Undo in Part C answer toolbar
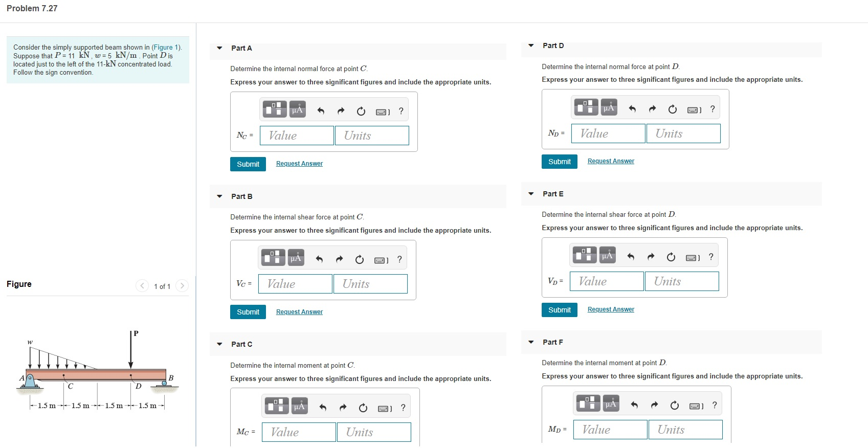Image resolution: width=868 pixels, height=448 pixels. tap(323, 408)
